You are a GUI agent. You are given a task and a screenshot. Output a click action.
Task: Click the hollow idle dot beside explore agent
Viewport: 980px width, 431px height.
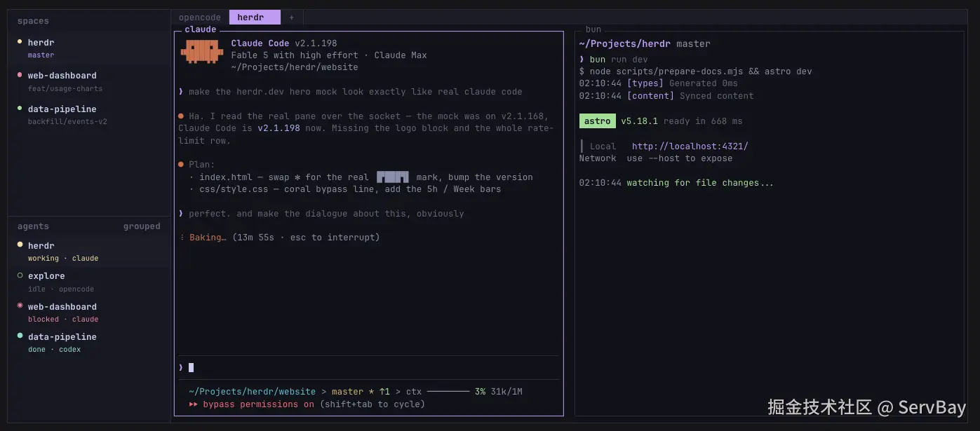[20, 275]
